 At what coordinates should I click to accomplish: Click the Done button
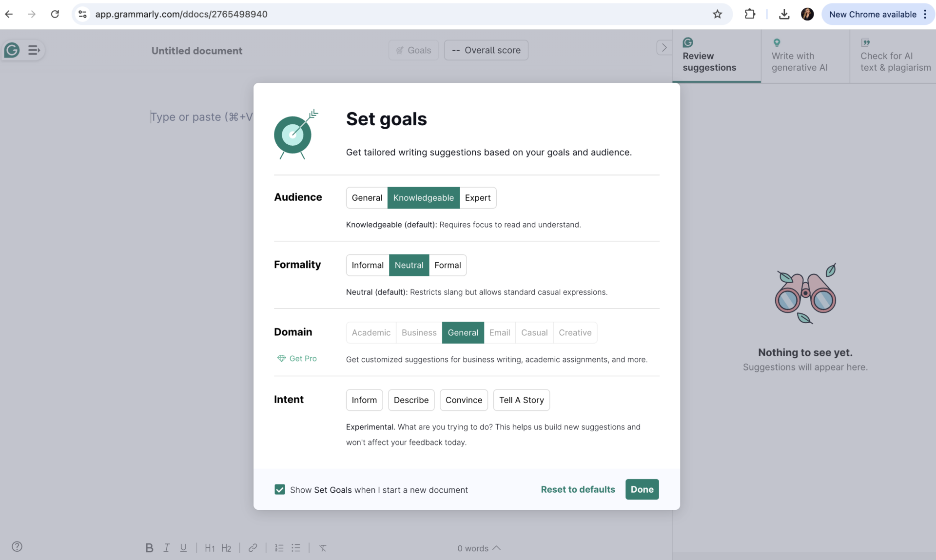coord(642,489)
